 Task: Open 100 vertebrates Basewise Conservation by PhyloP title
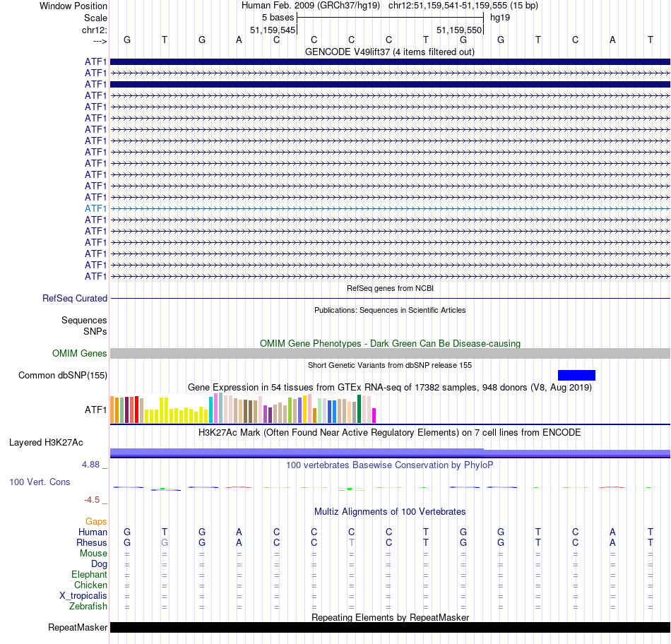(390, 465)
